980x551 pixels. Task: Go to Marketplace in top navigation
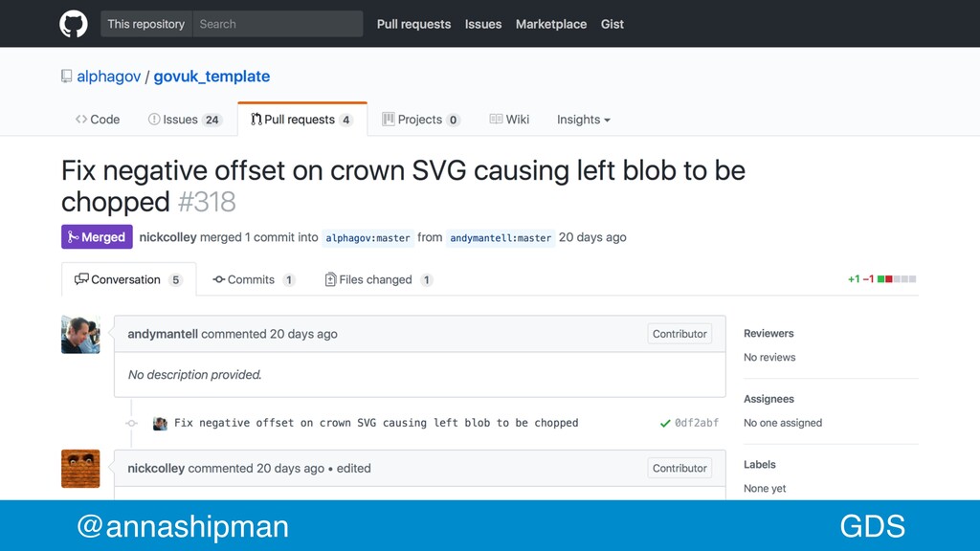point(551,24)
